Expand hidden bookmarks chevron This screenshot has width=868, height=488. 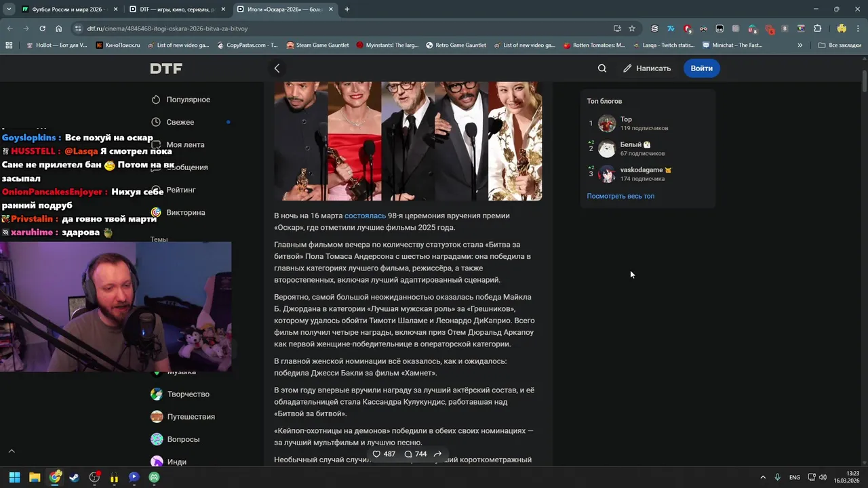[x=800, y=45]
